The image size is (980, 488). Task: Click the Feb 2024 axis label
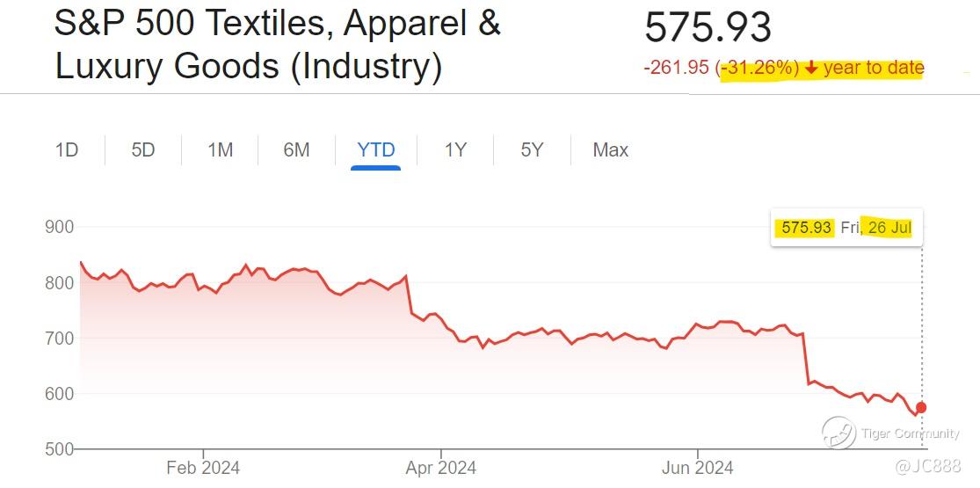tap(203, 468)
